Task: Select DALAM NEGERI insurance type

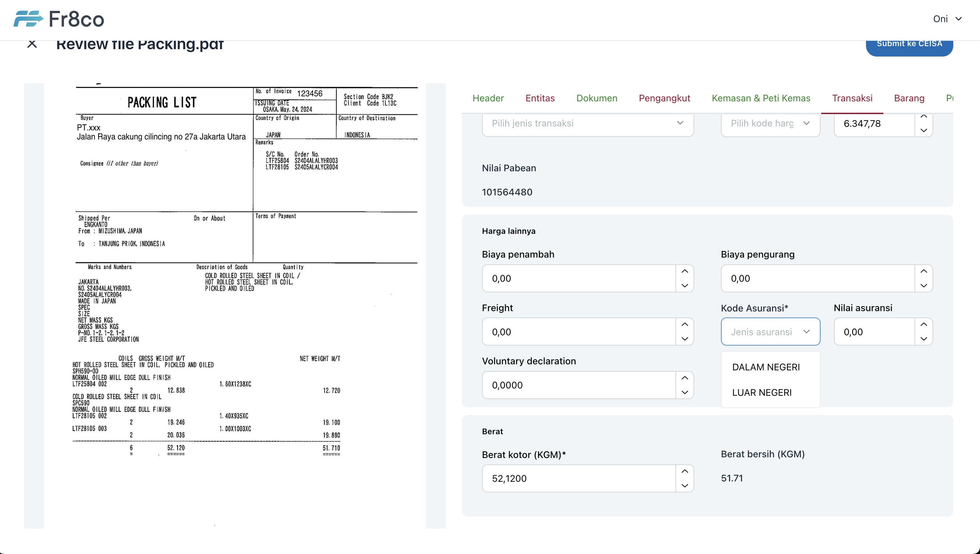Action: tap(766, 367)
